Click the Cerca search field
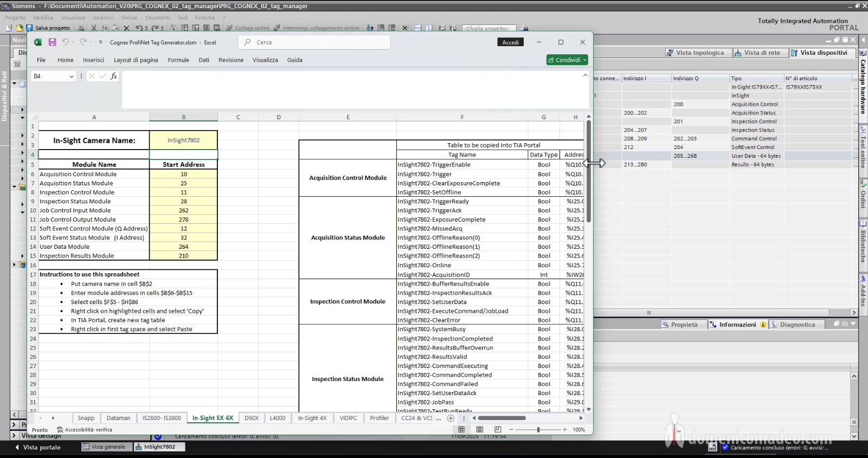Image resolution: width=868 pixels, height=458 pixels. coord(314,42)
